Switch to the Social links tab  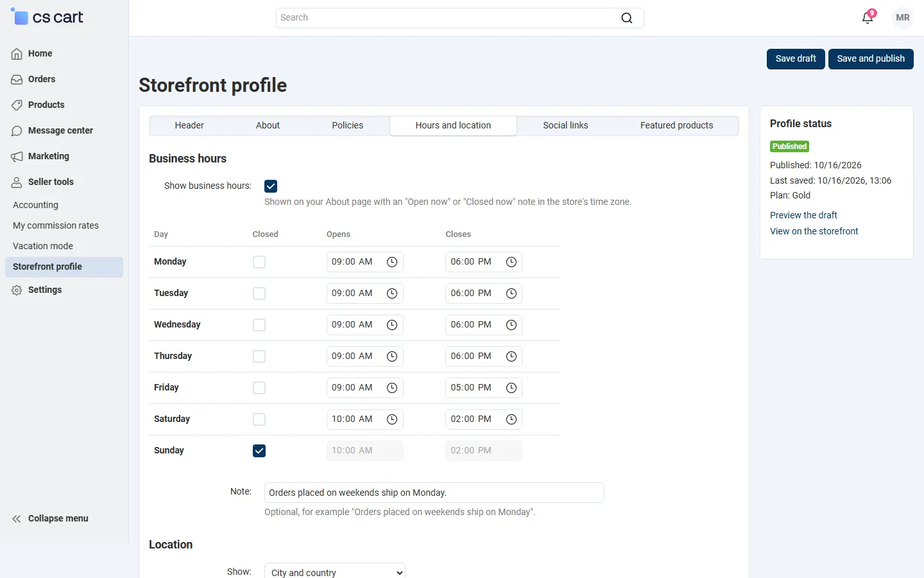pos(565,126)
